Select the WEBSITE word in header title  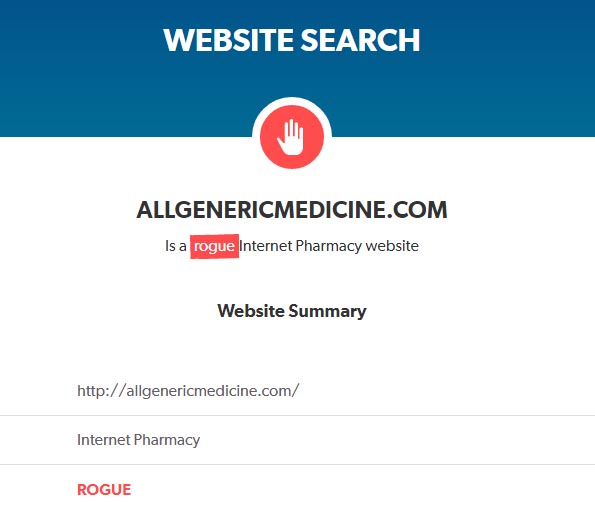pos(229,40)
